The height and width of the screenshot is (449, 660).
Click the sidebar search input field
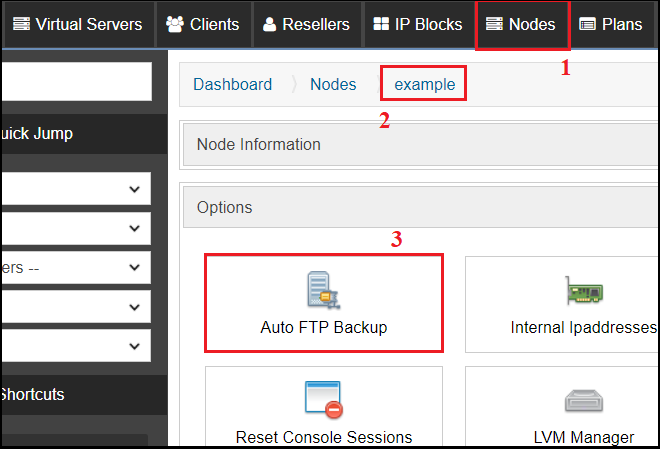[x=77, y=82]
